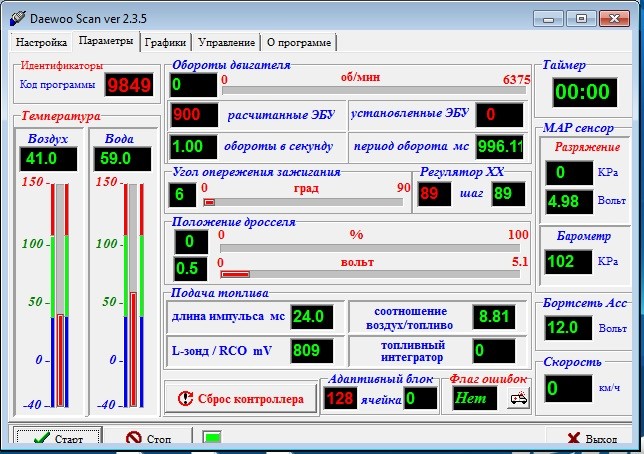Click the air temperature value 41.0
The image size is (644, 454).
click(48, 159)
